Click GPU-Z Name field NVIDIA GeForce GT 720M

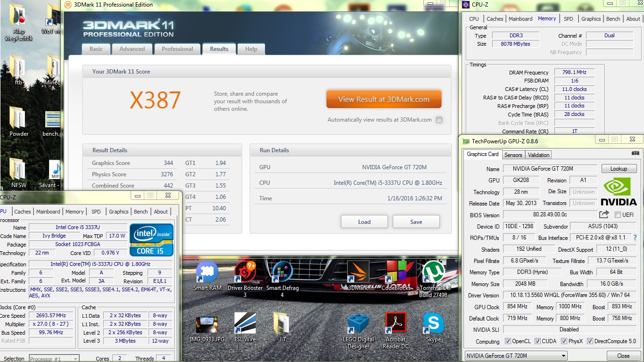pos(549,169)
